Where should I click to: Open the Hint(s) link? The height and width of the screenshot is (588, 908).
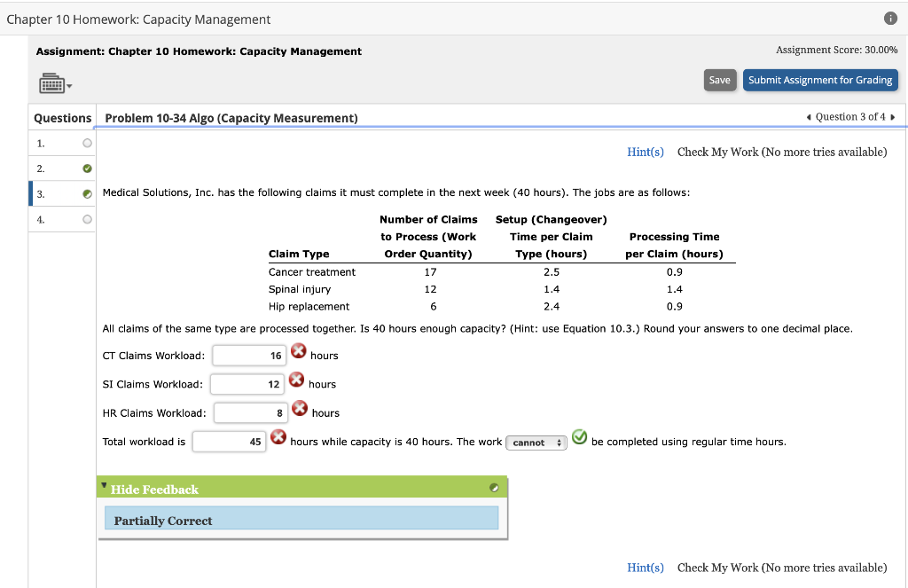tap(645, 151)
